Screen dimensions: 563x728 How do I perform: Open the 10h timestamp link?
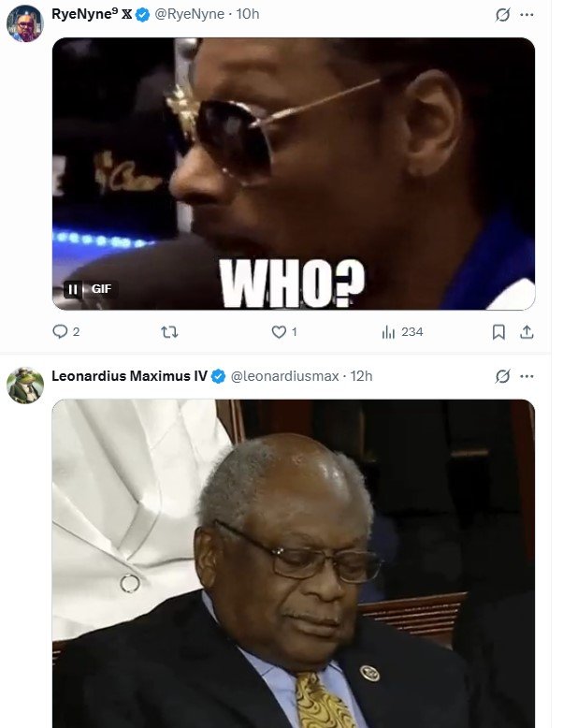[x=248, y=14]
